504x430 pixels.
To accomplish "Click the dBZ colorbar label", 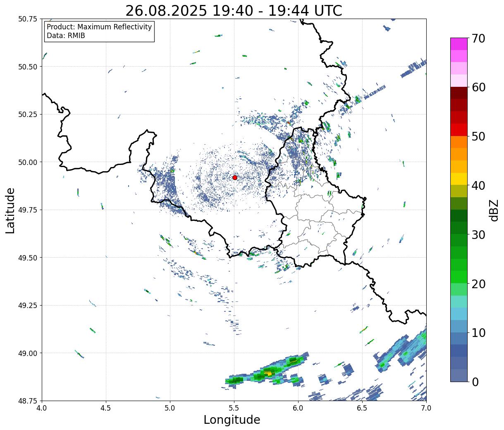I will pos(494,210).
